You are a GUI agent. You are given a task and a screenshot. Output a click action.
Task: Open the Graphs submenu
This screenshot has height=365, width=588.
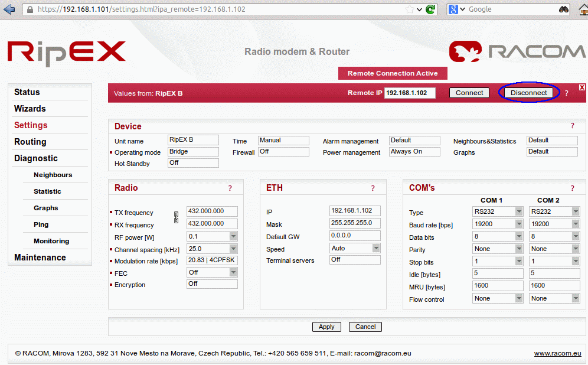[45, 208]
